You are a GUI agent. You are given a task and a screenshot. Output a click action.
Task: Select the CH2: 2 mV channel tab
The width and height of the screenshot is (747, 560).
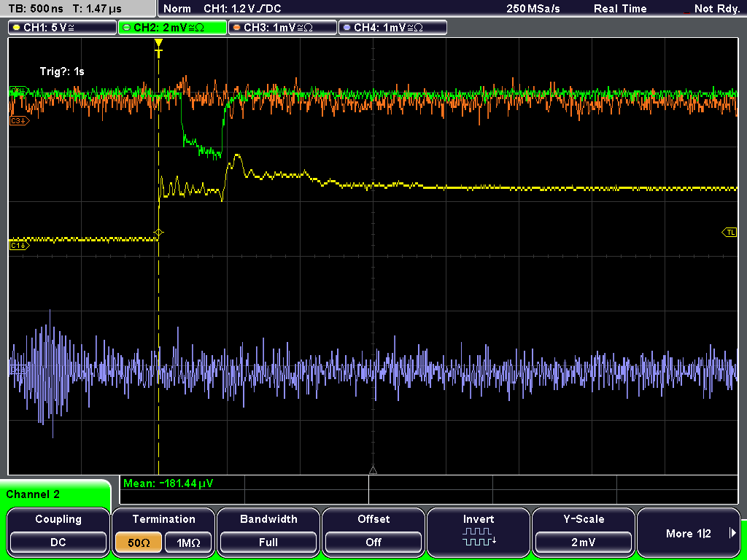click(172, 28)
